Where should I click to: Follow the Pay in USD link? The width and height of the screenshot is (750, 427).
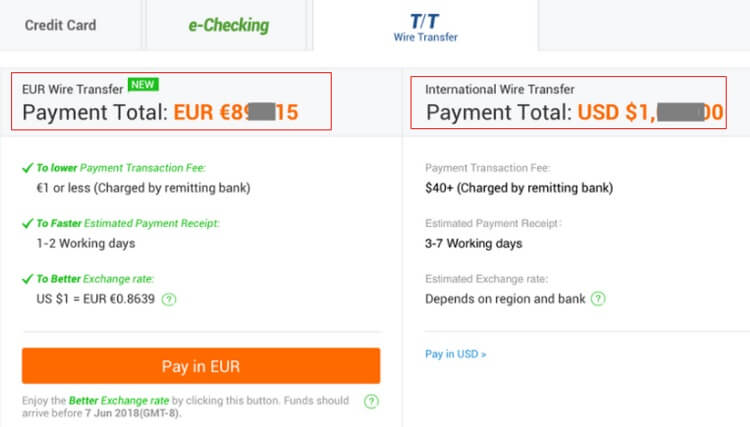point(456,354)
